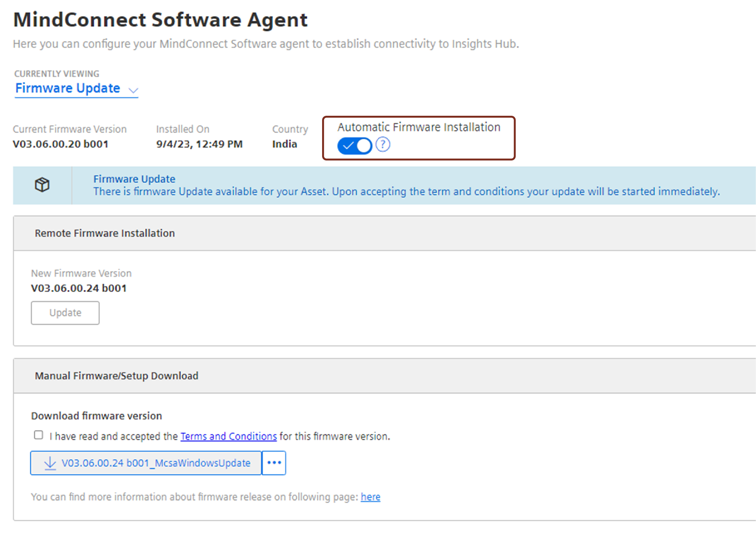756x533 pixels.
Task: Click the country value India
Action: tap(285, 144)
